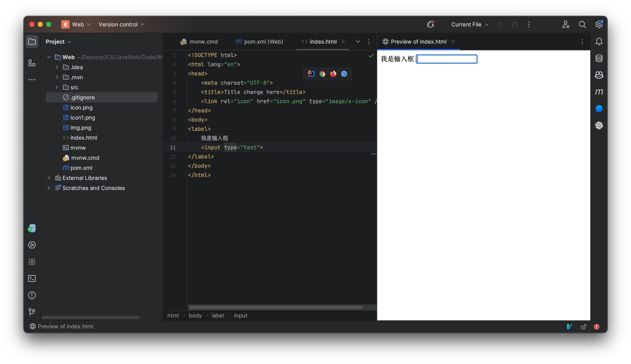The image size is (631, 364).
Task: Click line 11 in the editor gutter
Action: [173, 147]
